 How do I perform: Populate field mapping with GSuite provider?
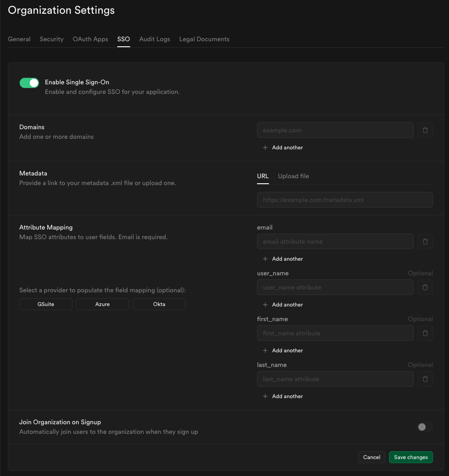(x=46, y=304)
